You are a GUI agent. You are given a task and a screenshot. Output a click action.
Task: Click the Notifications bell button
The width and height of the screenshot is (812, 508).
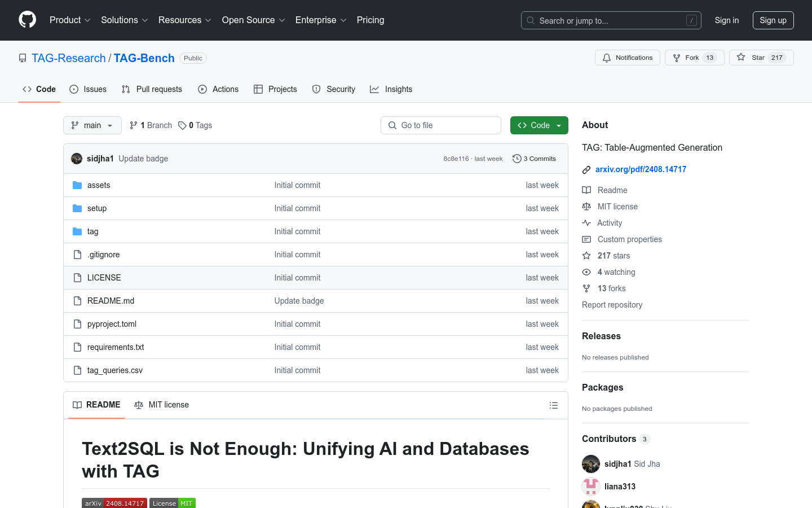click(x=628, y=58)
